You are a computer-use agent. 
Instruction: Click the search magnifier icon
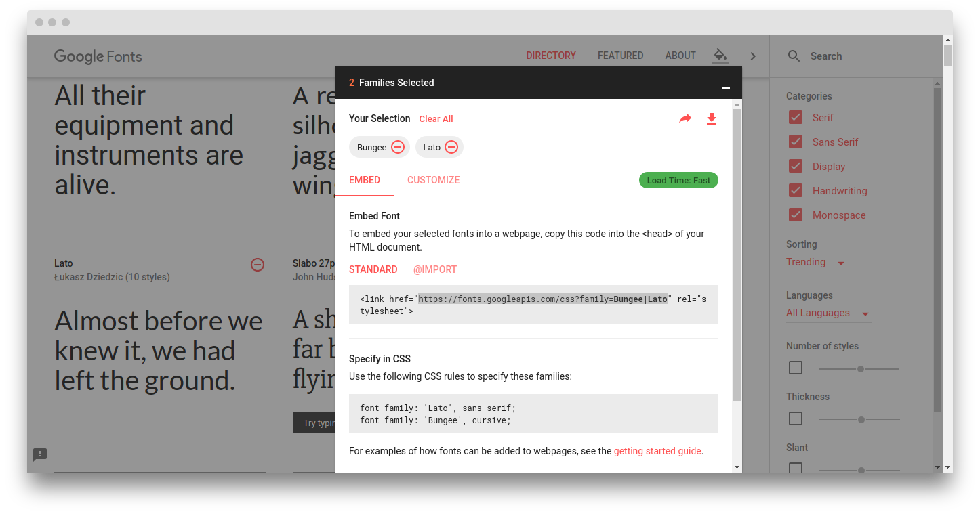coord(794,56)
